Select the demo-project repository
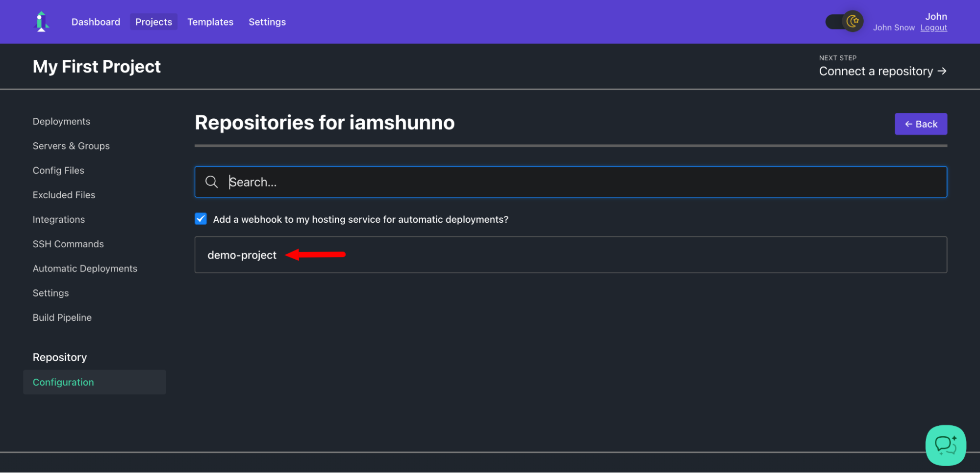 (x=242, y=255)
